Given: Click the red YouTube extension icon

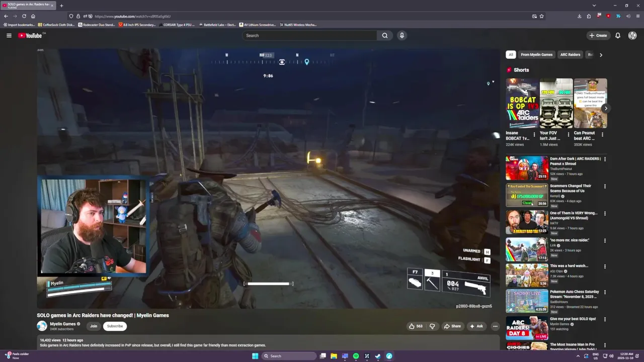Looking at the screenshot, I should (x=608, y=16).
